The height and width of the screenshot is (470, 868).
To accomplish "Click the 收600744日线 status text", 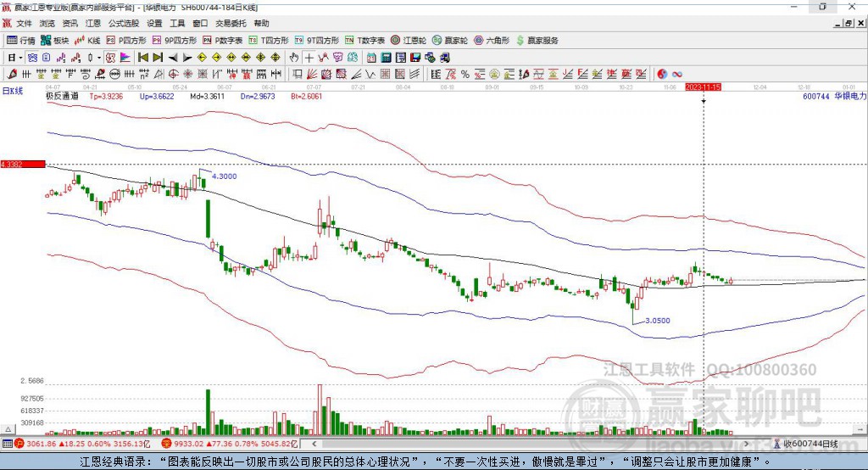I will click(810, 444).
